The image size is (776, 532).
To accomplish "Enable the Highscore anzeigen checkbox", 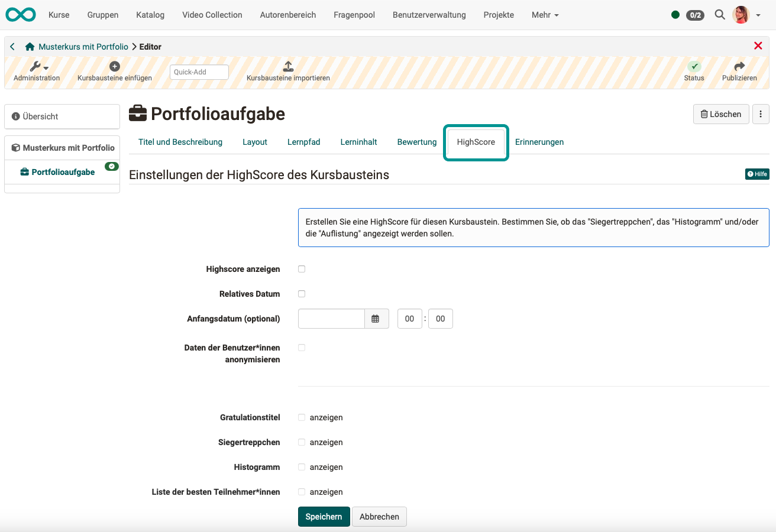I will pos(302,269).
